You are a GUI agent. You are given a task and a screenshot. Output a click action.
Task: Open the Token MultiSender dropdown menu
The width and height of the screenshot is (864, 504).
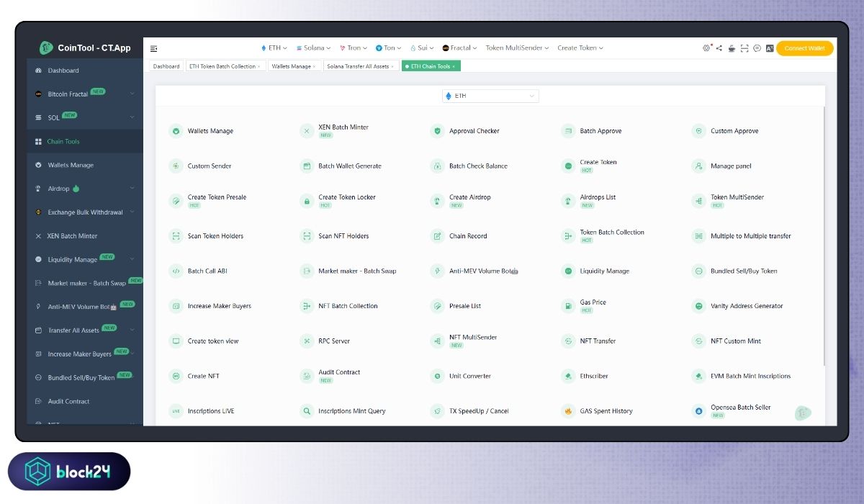[517, 48]
